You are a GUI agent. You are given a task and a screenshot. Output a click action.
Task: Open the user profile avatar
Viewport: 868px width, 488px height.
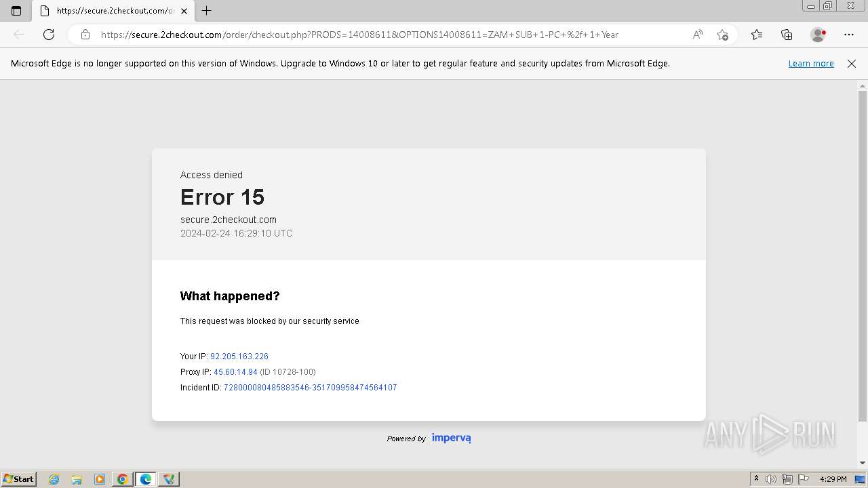[818, 35]
